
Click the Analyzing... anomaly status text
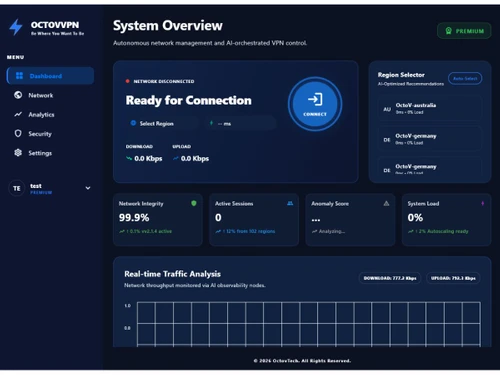pos(332,231)
